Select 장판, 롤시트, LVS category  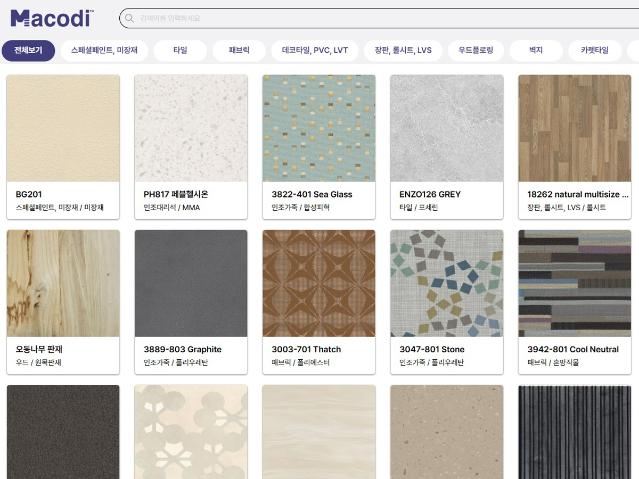[x=403, y=50]
